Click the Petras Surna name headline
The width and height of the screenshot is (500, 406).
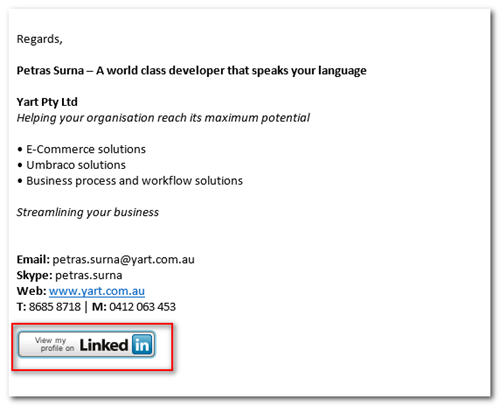[192, 71]
